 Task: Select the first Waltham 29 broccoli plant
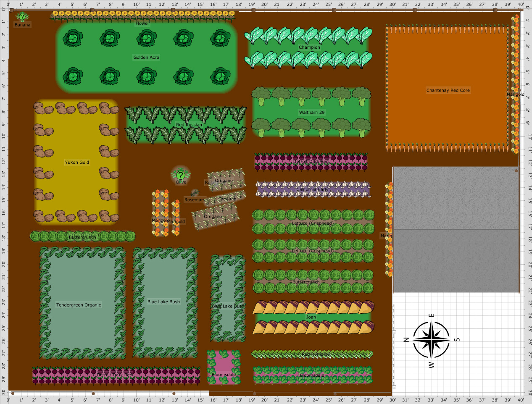click(x=261, y=96)
